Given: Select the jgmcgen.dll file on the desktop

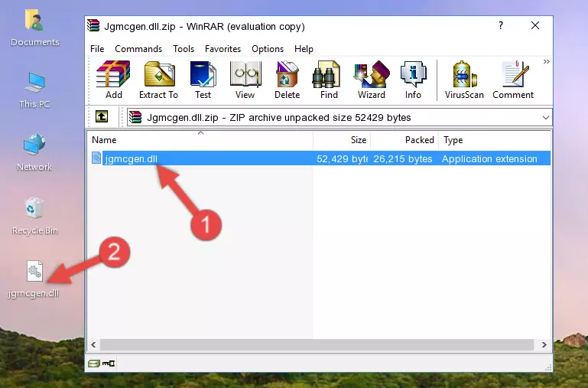Looking at the screenshot, I should pyautogui.click(x=34, y=279).
